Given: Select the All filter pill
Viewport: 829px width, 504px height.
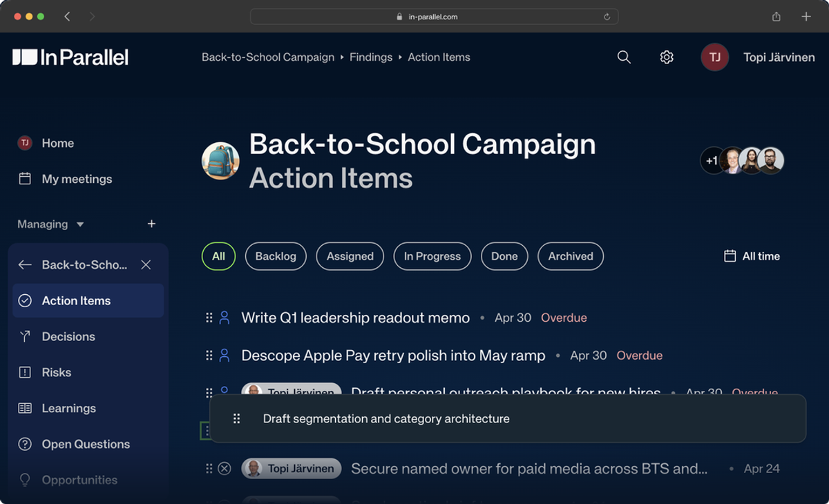Looking at the screenshot, I should pyautogui.click(x=218, y=256).
